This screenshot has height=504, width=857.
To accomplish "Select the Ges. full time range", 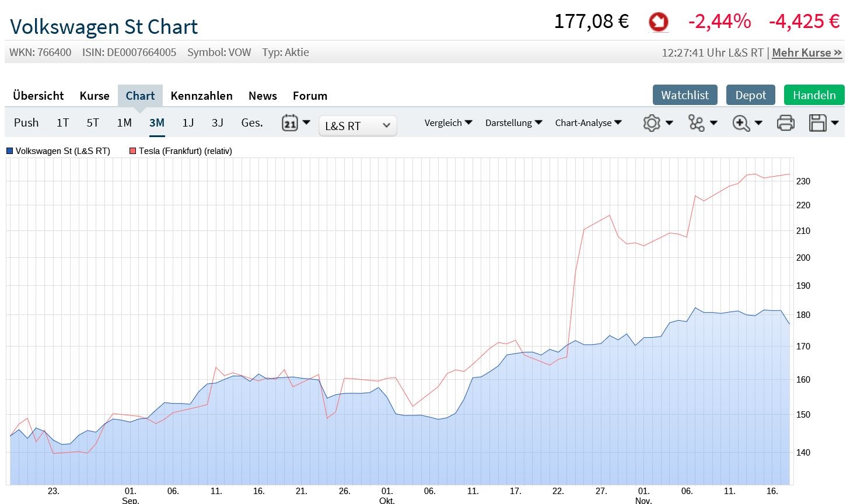I will click(x=252, y=123).
